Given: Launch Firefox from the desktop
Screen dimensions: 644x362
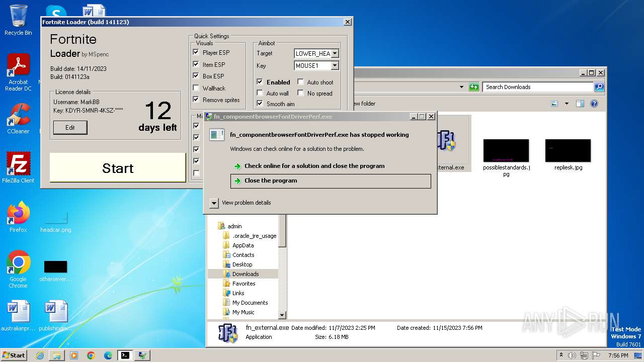Looking at the screenshot, I should (x=18, y=217).
